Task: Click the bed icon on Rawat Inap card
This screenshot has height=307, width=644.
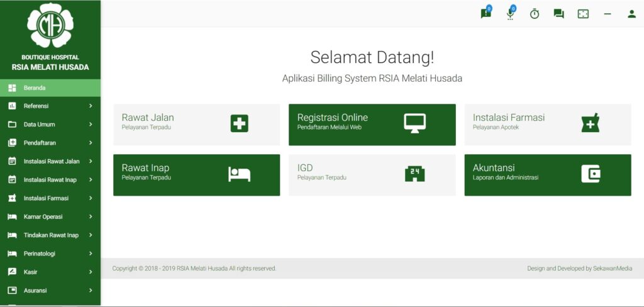Action: pyautogui.click(x=240, y=174)
